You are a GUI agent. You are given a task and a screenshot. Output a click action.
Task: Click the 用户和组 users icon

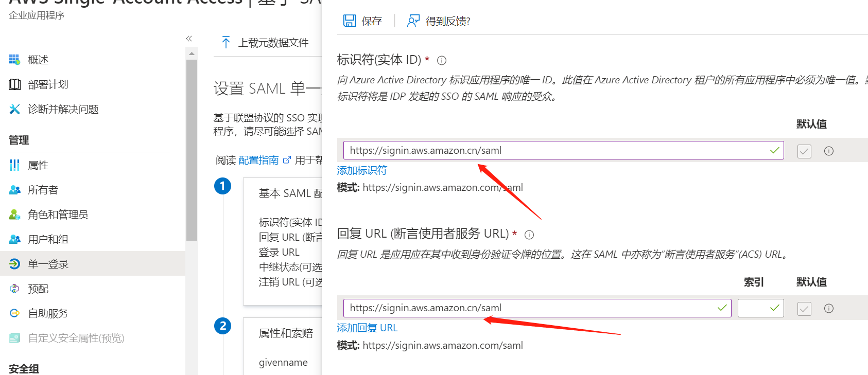[14, 239]
